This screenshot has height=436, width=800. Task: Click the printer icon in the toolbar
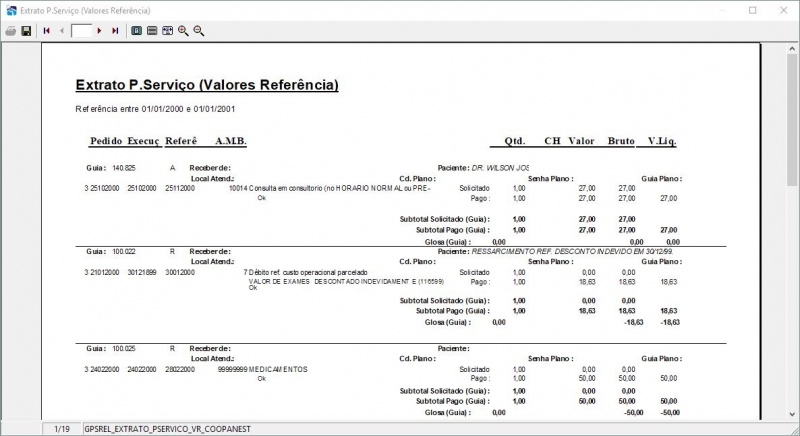pos(11,31)
